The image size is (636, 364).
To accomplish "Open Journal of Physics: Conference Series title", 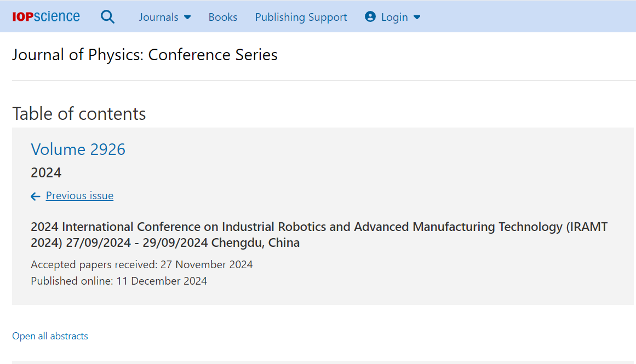I will click(145, 55).
